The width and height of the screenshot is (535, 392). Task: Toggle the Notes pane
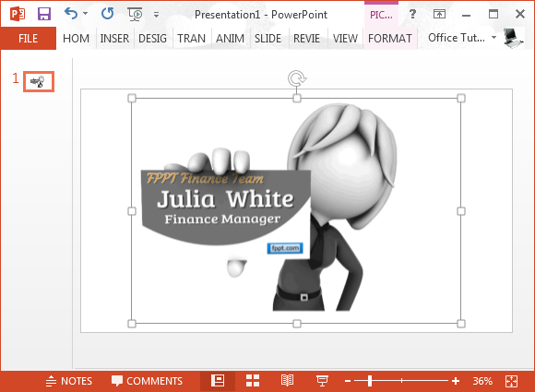tap(69, 381)
